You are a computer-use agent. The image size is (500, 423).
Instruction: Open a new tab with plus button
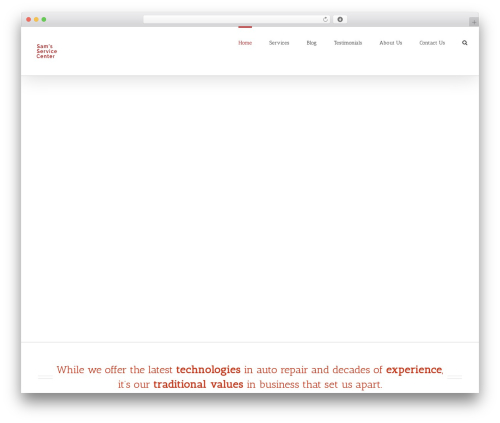pos(474,22)
